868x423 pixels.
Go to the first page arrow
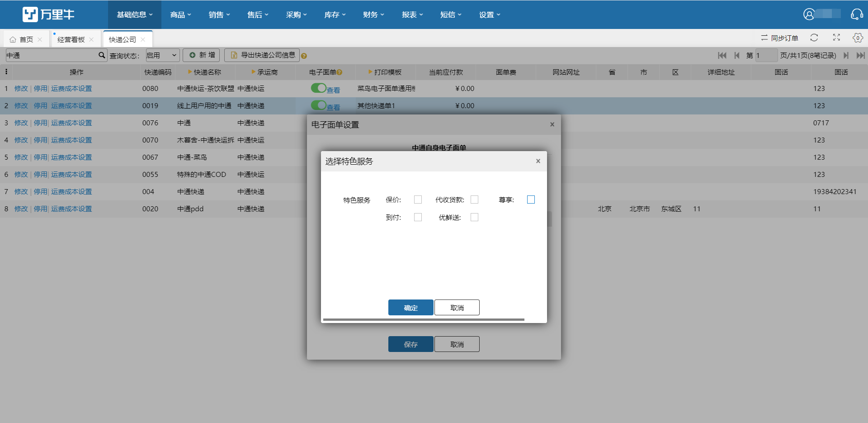(722, 55)
